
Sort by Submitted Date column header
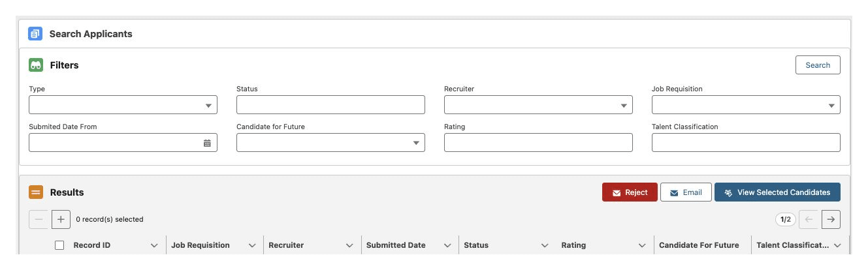pyautogui.click(x=396, y=245)
